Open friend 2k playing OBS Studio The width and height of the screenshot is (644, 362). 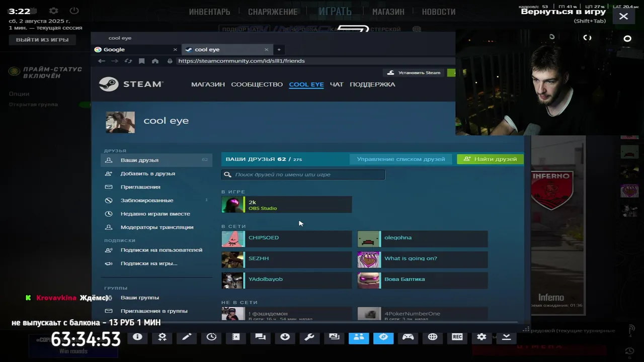(286, 205)
